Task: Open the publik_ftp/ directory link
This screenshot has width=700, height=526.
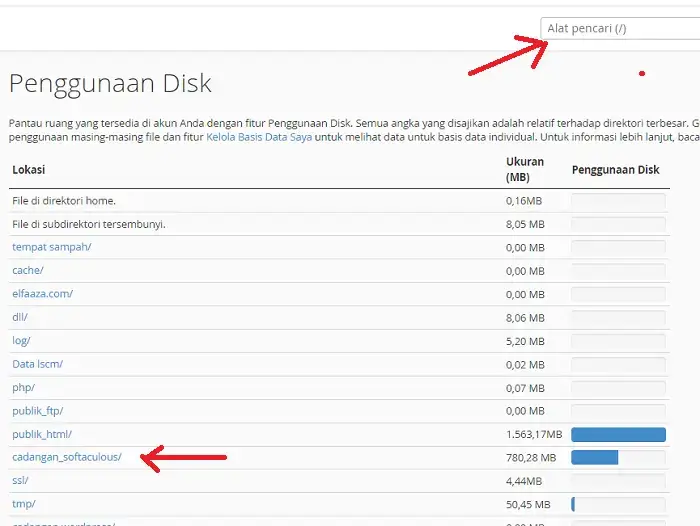Action: pyautogui.click(x=38, y=411)
